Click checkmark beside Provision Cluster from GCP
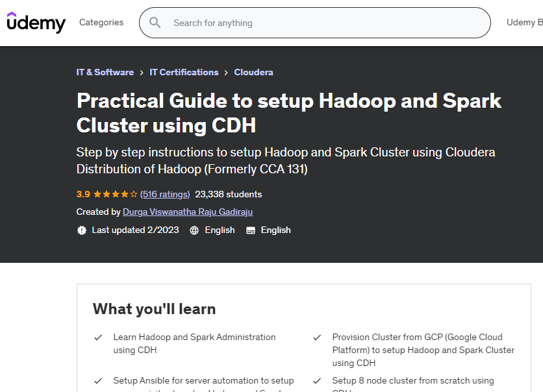This screenshot has width=543, height=392. (317, 337)
